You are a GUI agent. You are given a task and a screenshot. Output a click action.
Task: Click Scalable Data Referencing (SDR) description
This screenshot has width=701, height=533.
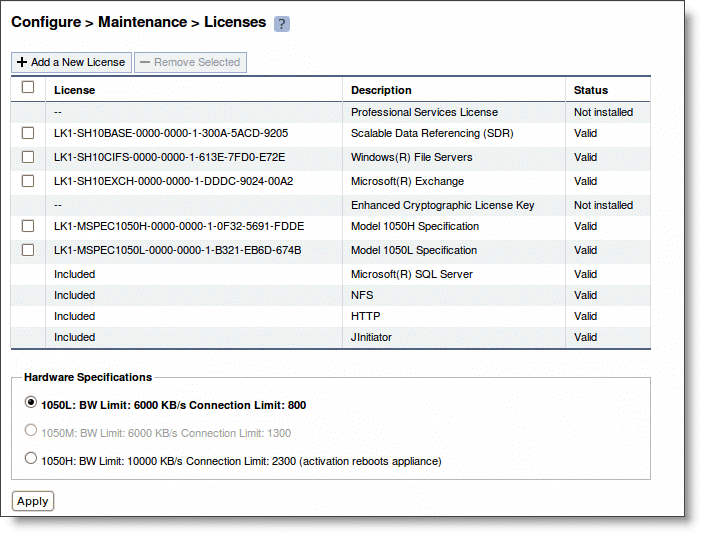click(x=432, y=133)
